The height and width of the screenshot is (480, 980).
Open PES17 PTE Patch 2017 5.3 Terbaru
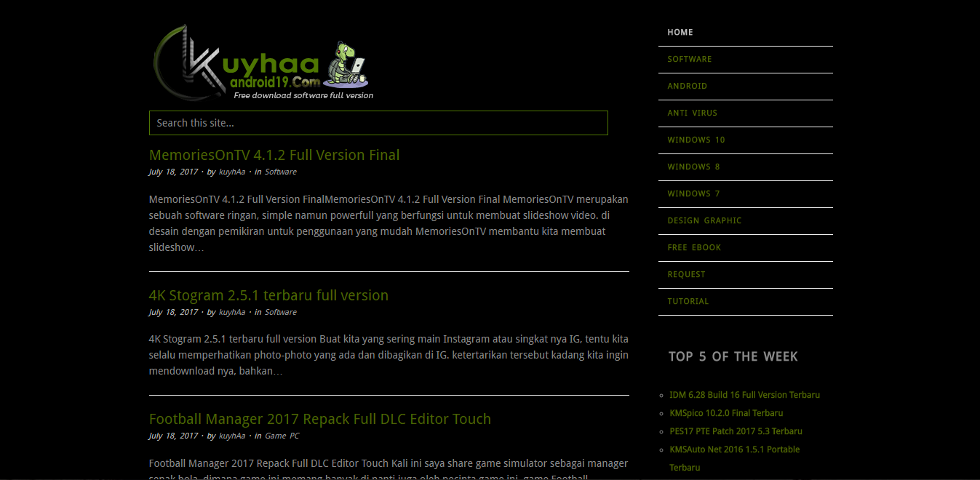tap(736, 431)
